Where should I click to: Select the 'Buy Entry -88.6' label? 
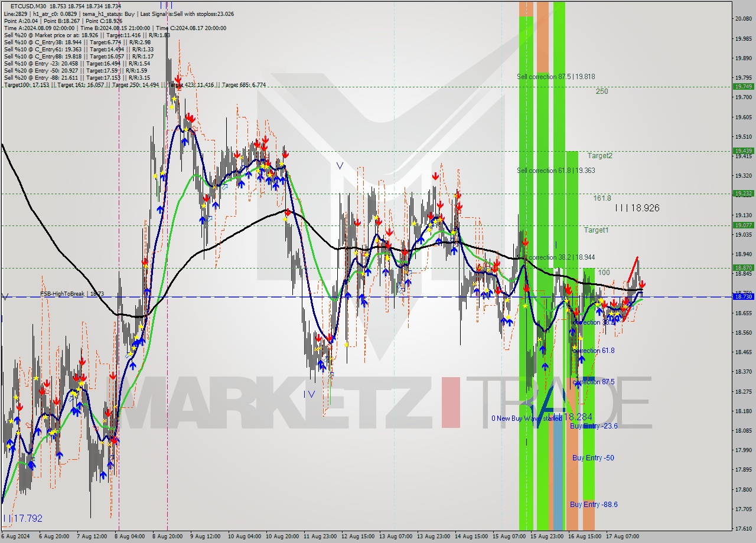pyautogui.click(x=594, y=505)
